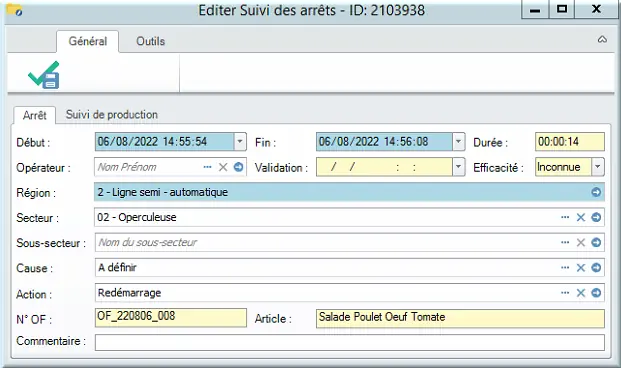Clear the Action field with X
The width and height of the screenshot is (621, 368).
pyautogui.click(x=581, y=293)
